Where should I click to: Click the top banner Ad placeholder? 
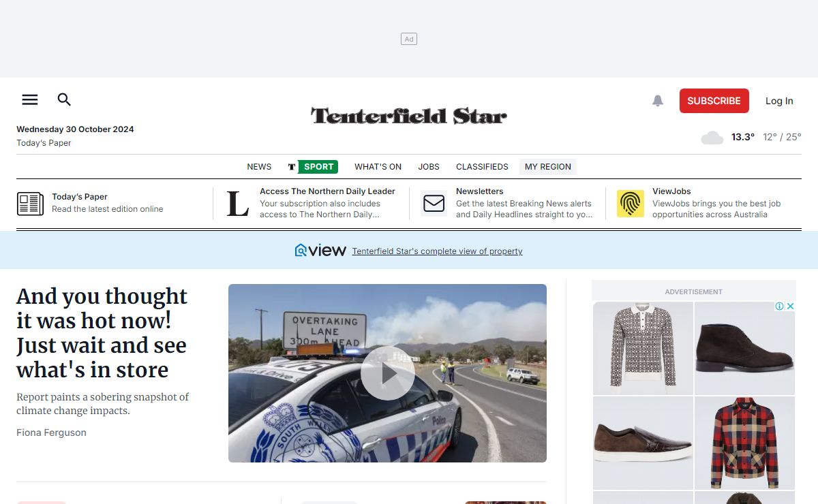pyautogui.click(x=409, y=39)
